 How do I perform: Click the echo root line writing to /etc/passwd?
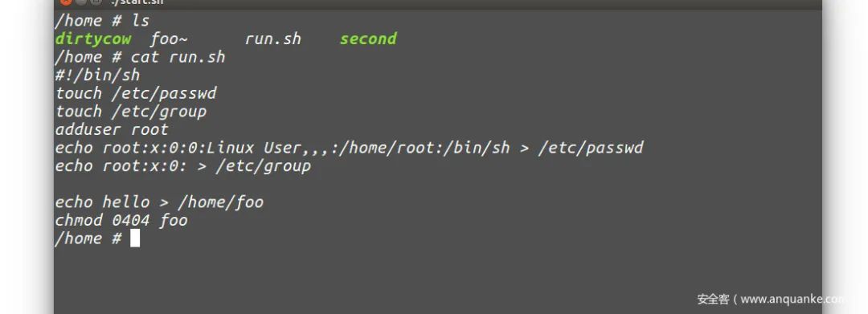pos(349,148)
